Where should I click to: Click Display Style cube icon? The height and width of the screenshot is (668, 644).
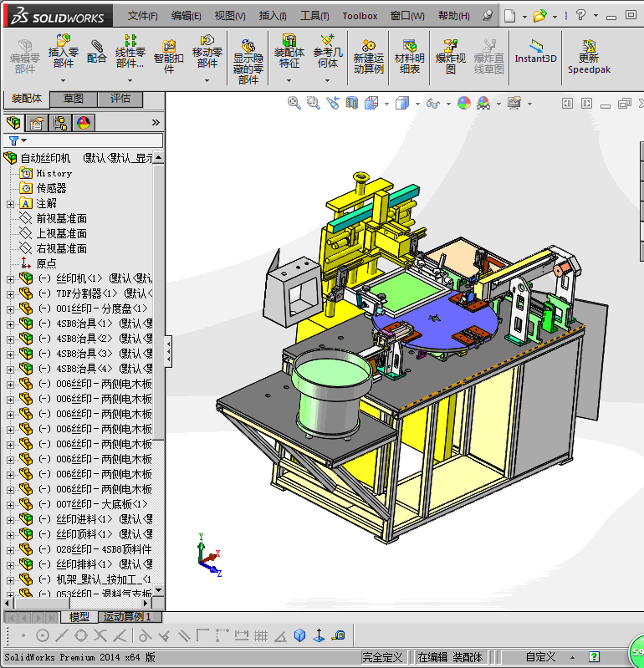(x=402, y=103)
